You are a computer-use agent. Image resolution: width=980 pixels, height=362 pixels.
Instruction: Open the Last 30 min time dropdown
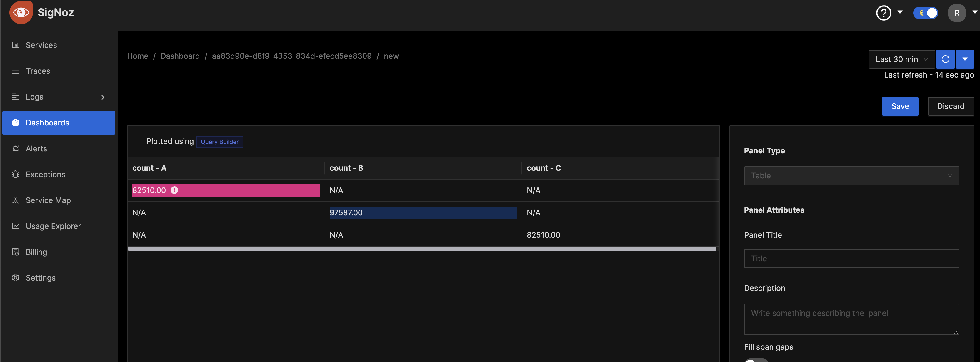coord(901,59)
